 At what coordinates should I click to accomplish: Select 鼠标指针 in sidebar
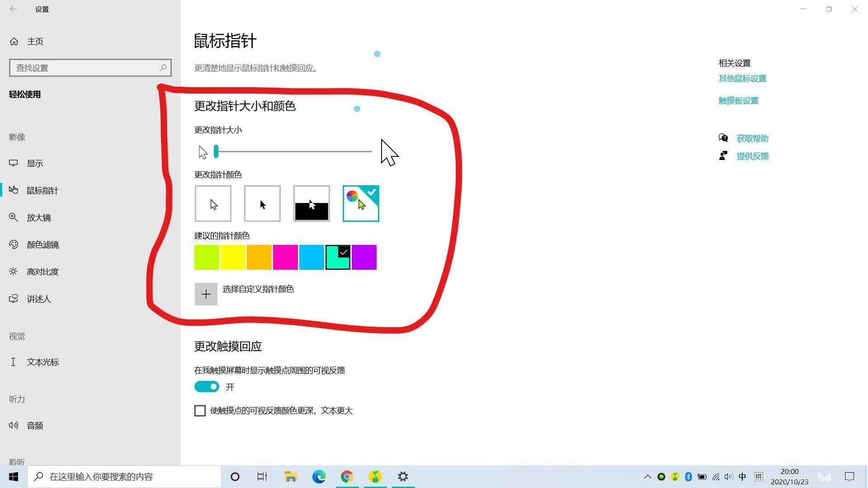coord(34,190)
